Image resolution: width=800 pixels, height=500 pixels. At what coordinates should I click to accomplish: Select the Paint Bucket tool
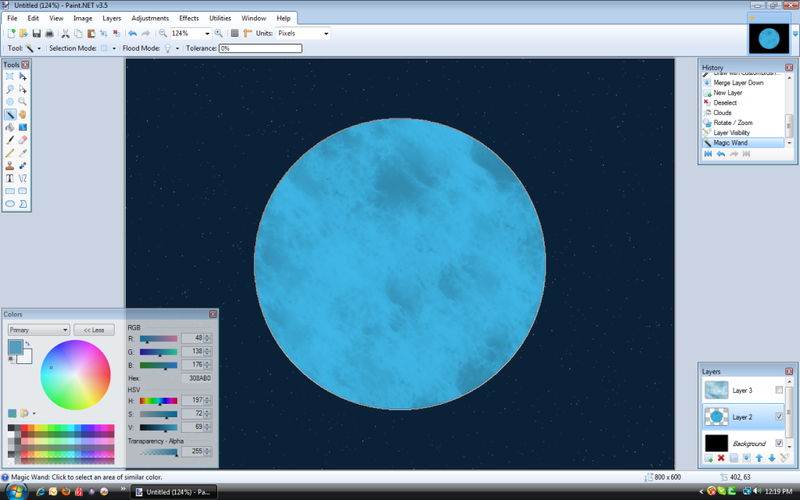[10, 127]
